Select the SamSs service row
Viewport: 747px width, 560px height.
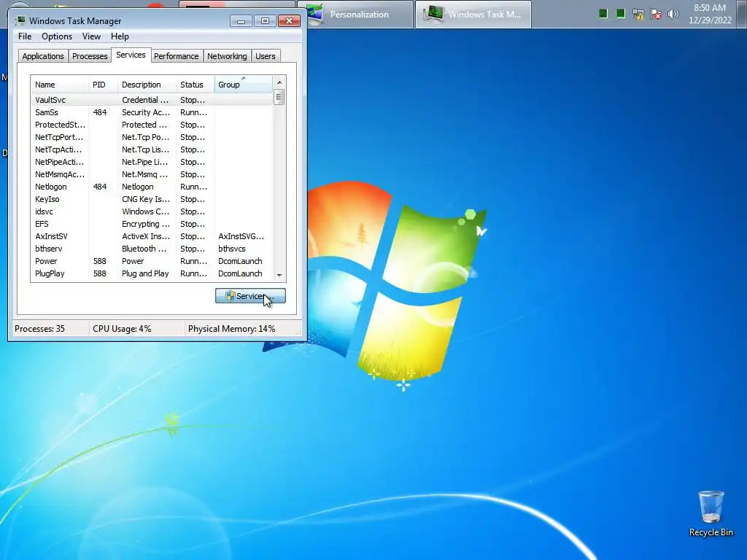152,112
